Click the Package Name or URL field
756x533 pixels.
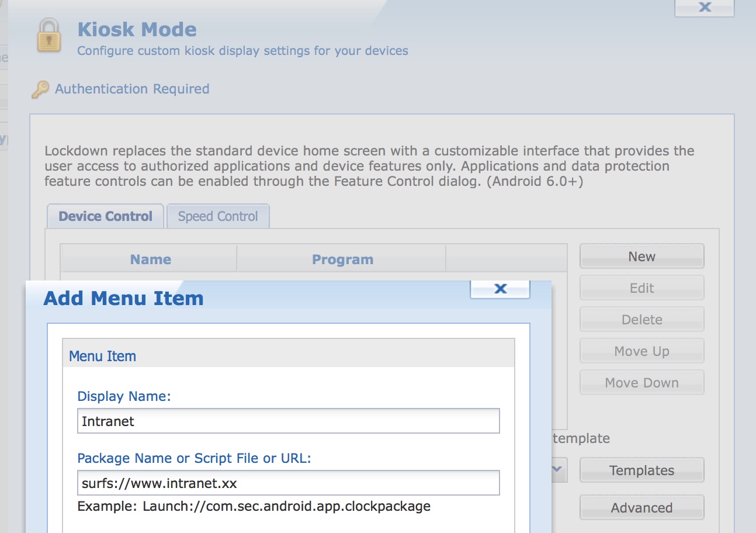[x=288, y=483]
